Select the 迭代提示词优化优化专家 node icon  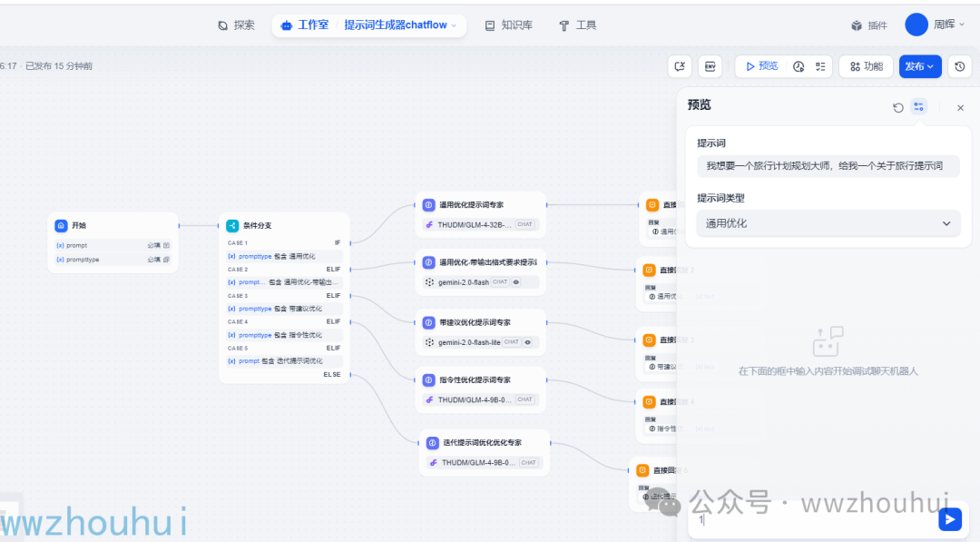coord(433,443)
